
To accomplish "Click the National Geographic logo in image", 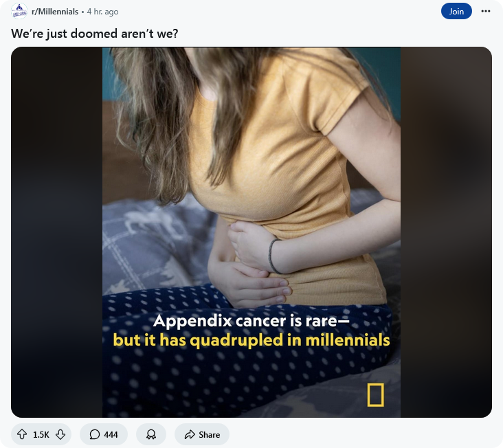I will [375, 395].
